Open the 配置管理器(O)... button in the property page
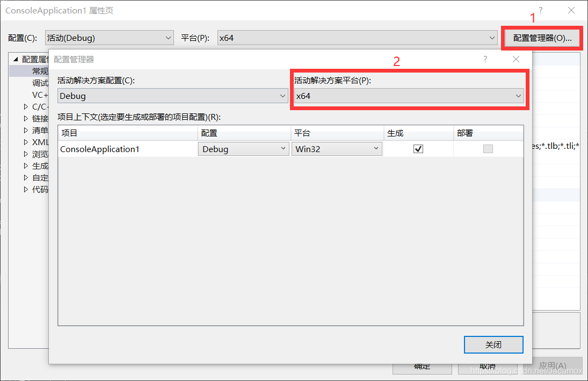 (542, 38)
